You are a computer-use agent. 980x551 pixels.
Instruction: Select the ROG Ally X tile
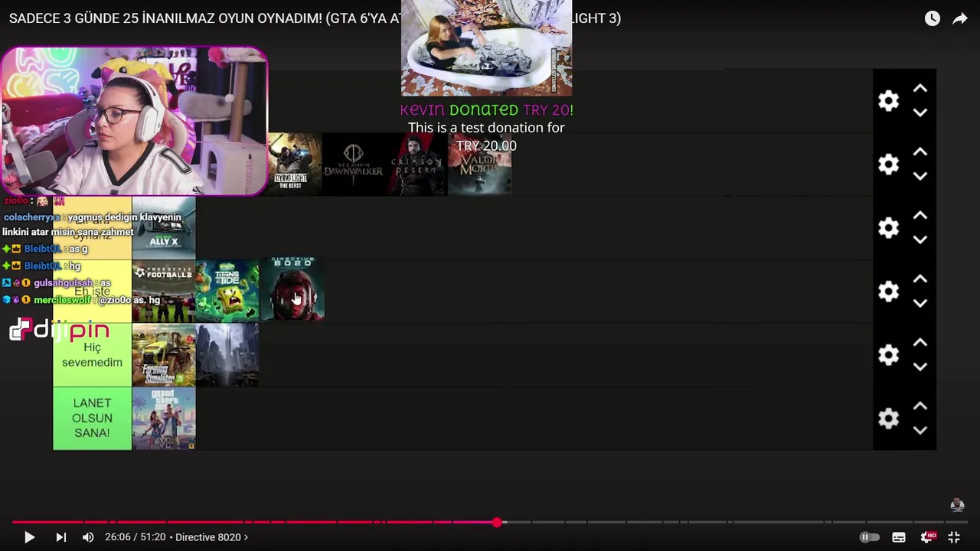point(164,228)
